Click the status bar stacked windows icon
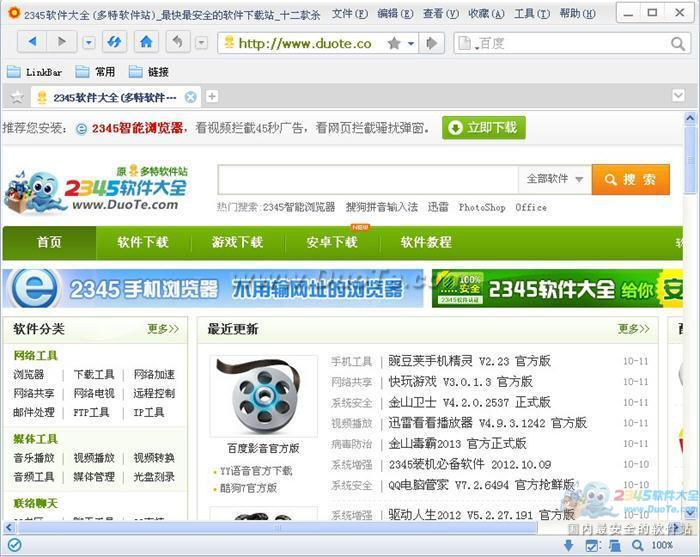 [614, 545]
